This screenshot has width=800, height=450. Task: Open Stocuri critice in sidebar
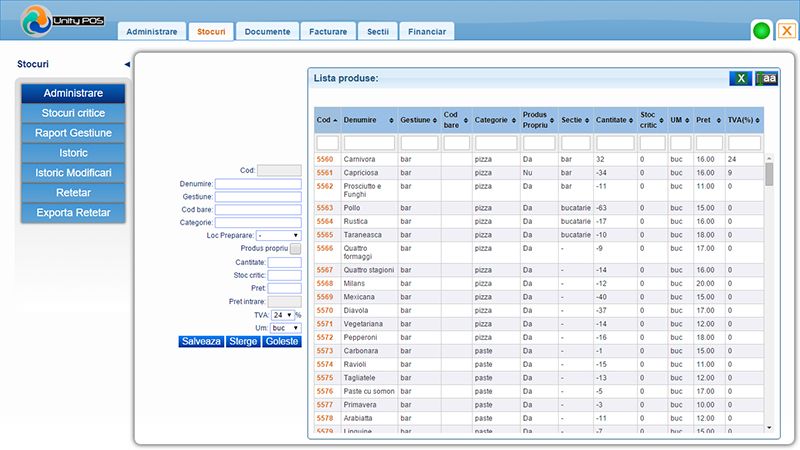tap(73, 113)
